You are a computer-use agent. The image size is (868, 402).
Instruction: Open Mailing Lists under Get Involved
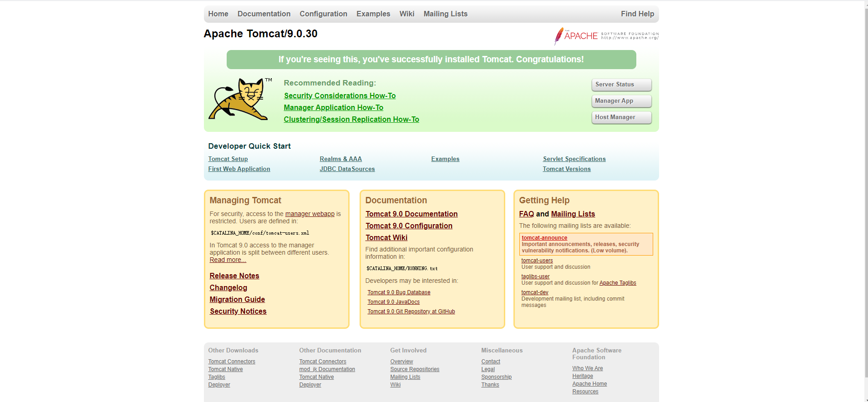(x=405, y=377)
